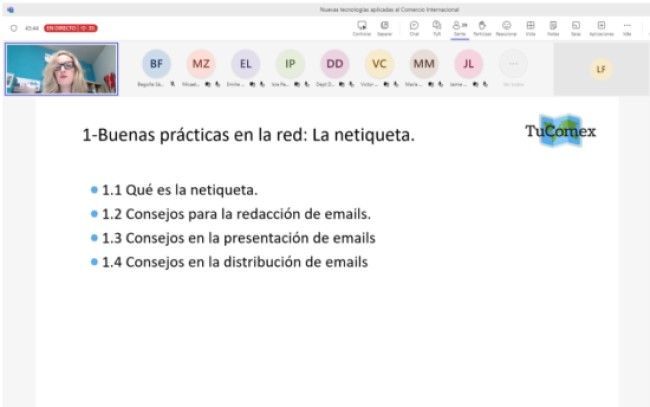Click the camera-off icon under JL
The image size is (650, 407).
(475, 84)
